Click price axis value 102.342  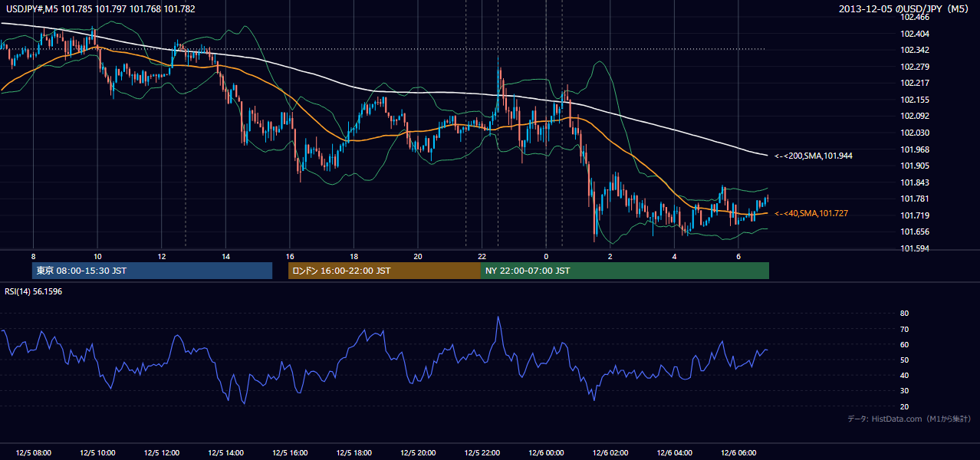914,50
